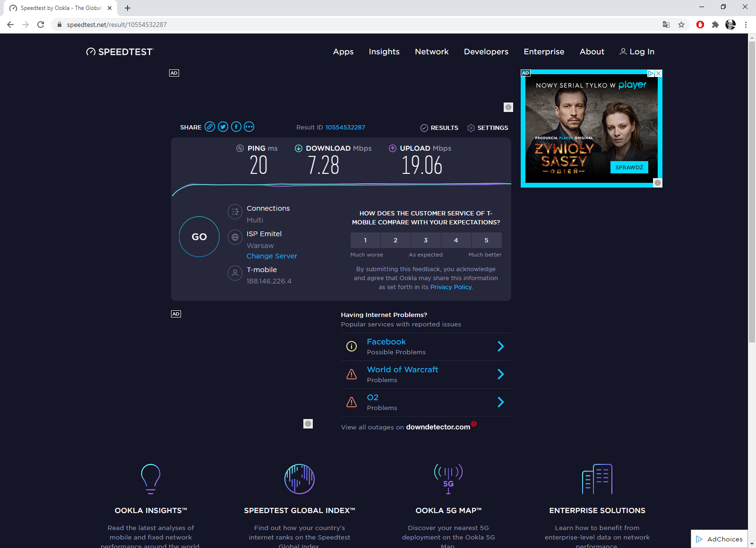Close the Player ad banner

(659, 73)
